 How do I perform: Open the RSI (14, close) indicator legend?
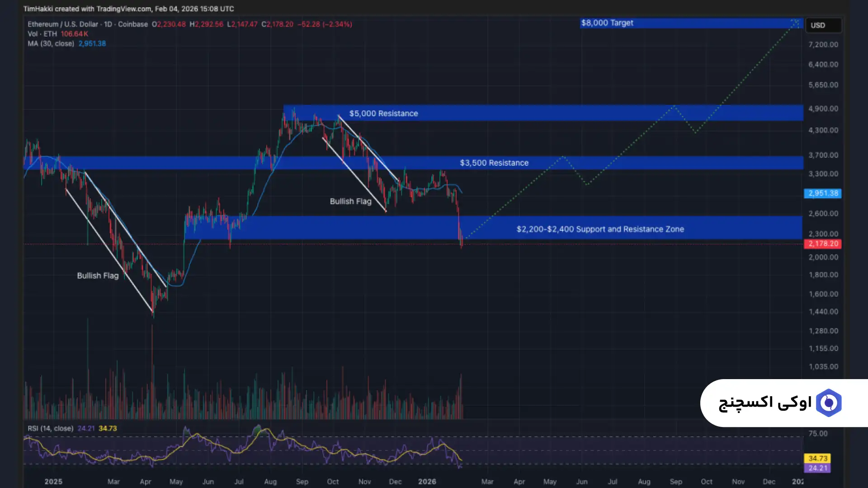pos(50,428)
